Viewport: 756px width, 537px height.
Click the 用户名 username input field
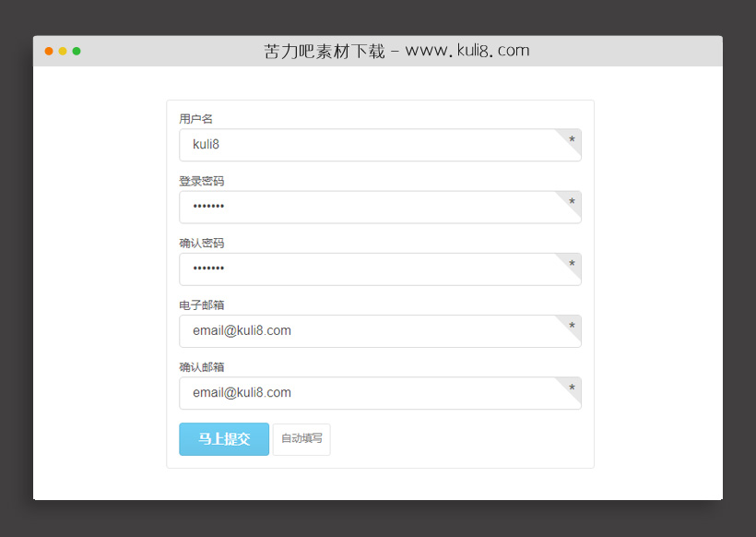point(369,145)
